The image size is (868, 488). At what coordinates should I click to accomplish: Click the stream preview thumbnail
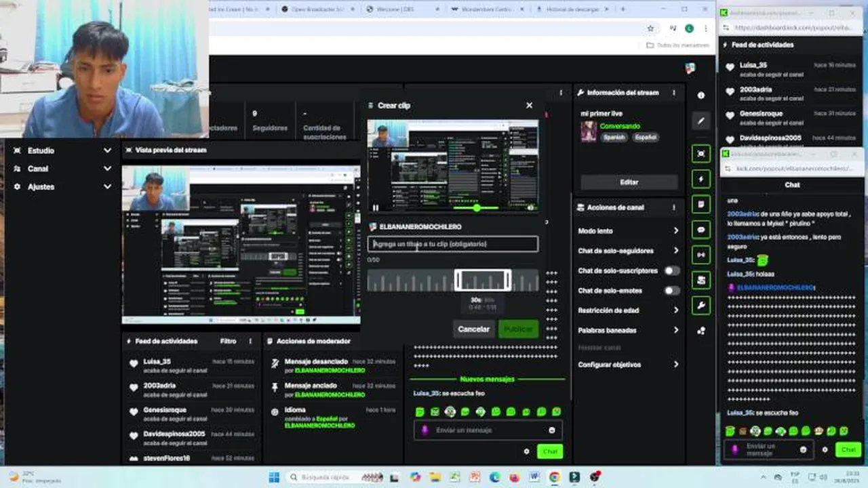pyautogui.click(x=241, y=244)
